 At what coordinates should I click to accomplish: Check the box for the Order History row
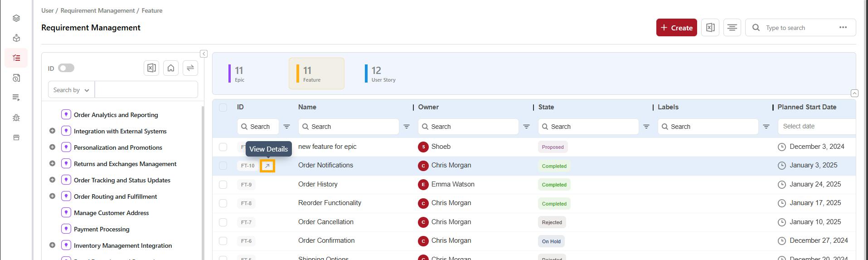223,185
